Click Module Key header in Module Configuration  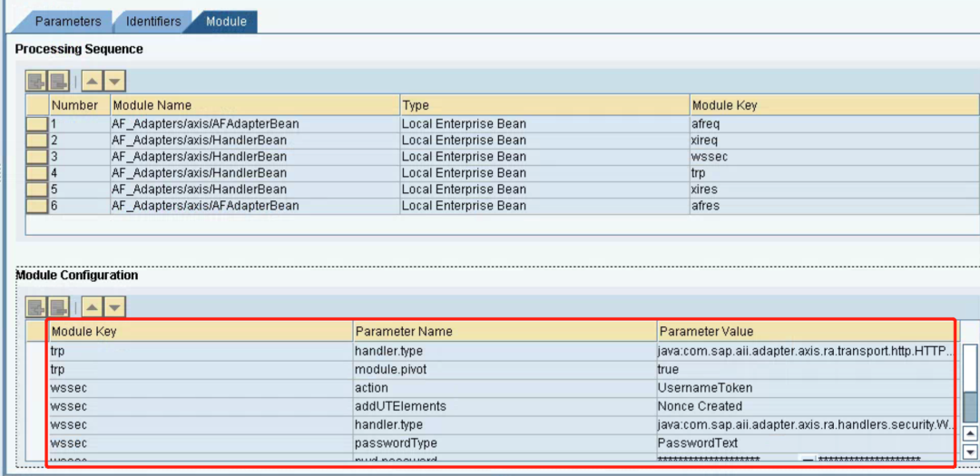click(201, 331)
